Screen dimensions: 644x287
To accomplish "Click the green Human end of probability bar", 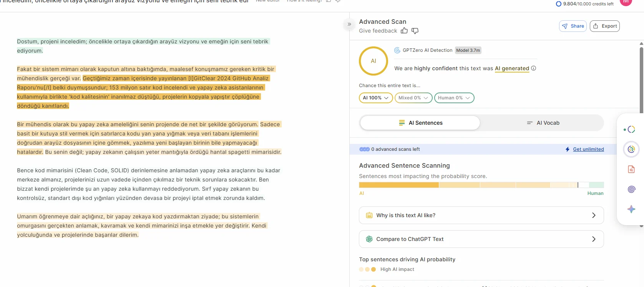I will 596,185.
